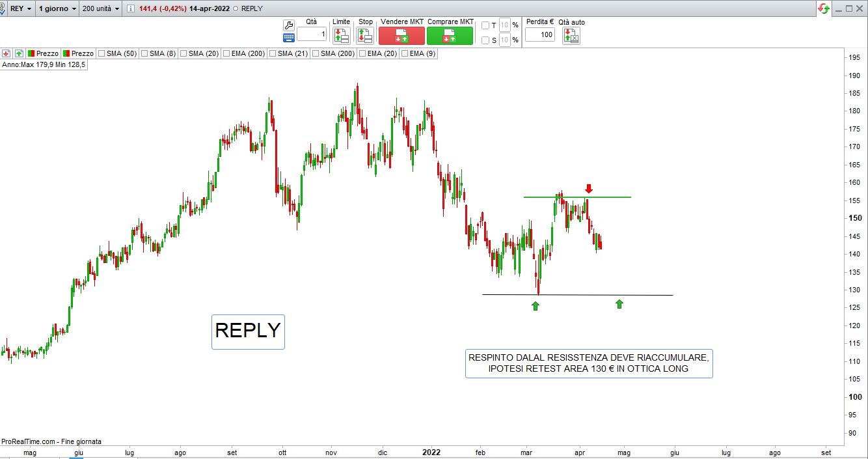This screenshot has height=459, width=868.
Task: Click the red-green trading arrows icon top right
Action: click(x=824, y=8)
